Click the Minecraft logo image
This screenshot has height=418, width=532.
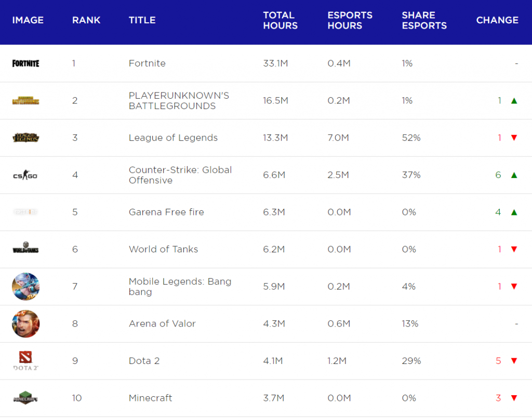tap(25, 398)
